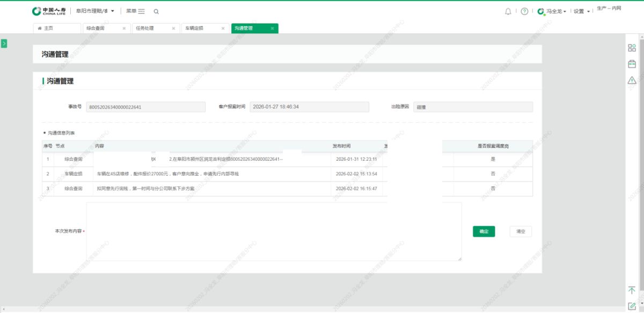Image resolution: width=644 pixels, height=313 pixels.
Task: Click the 本次发布内容 text area
Action: [x=274, y=231]
